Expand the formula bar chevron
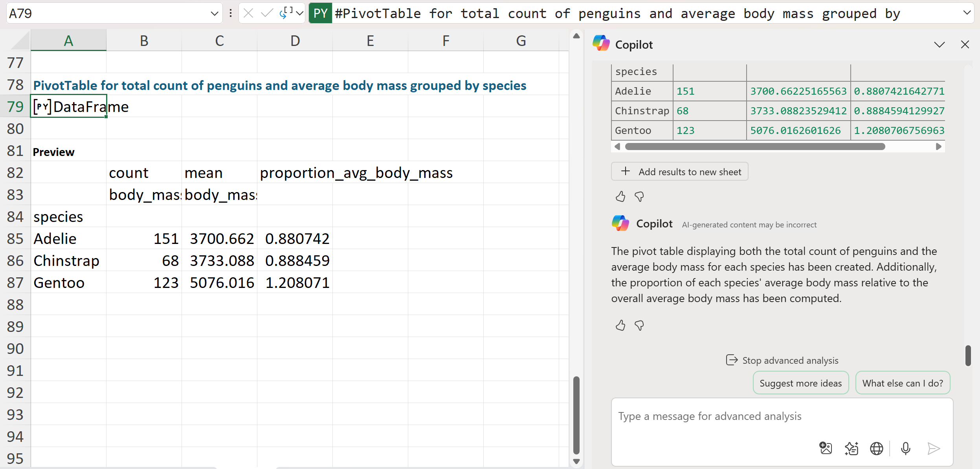 pos(967,13)
